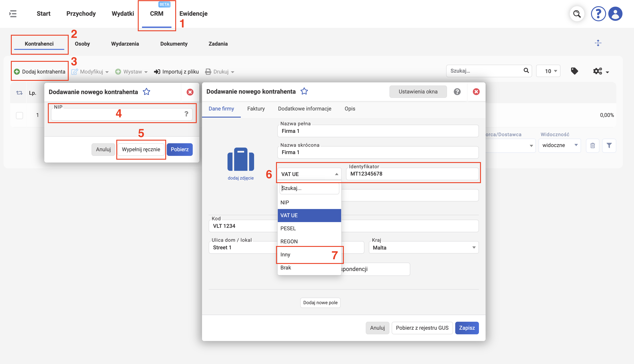
Task: Open the Dodatkowe informacje tab
Action: tap(304, 109)
